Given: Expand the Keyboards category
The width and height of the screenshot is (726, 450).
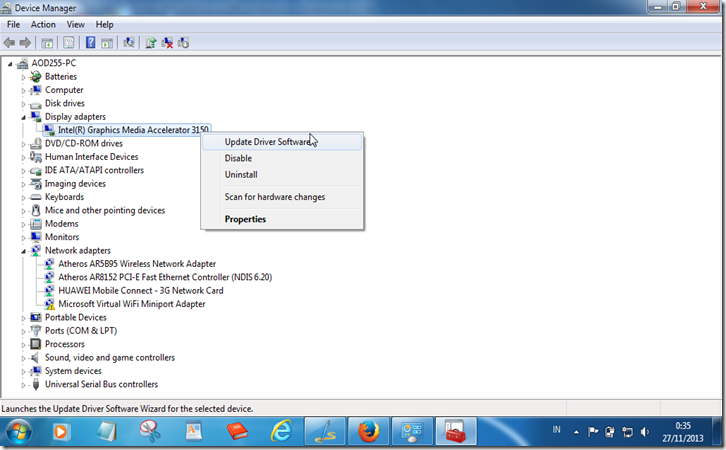Looking at the screenshot, I should [23, 198].
